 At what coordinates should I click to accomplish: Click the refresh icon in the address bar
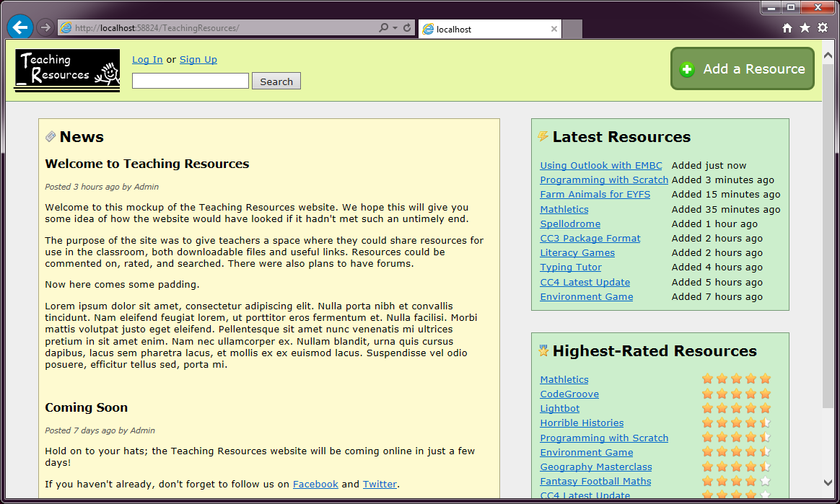point(407,28)
